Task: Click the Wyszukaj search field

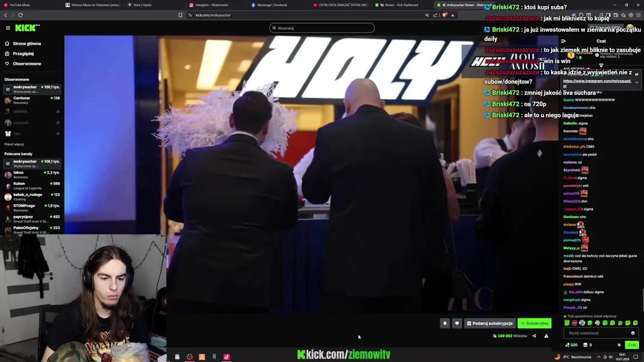Action: pyautogui.click(x=322, y=28)
